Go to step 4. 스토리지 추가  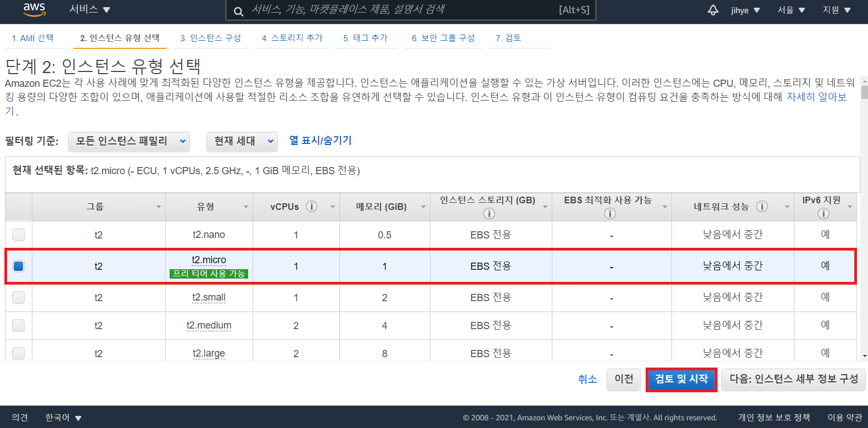[292, 38]
